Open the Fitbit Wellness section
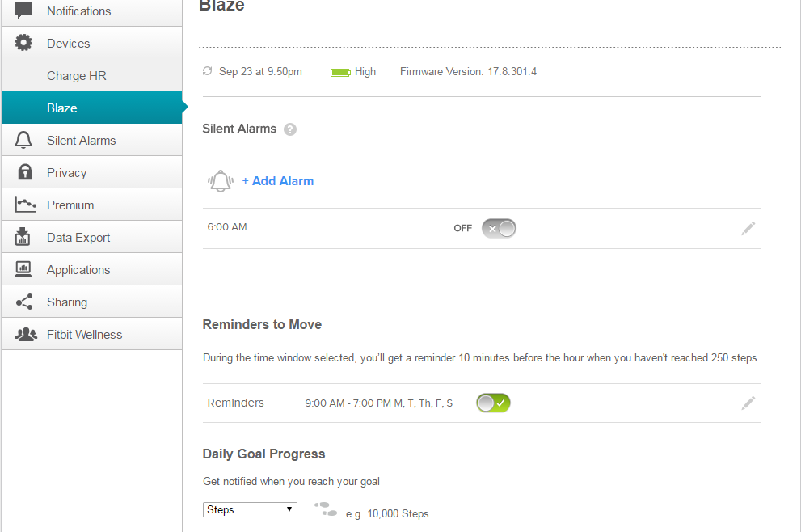This screenshot has width=801, height=532. (x=92, y=334)
